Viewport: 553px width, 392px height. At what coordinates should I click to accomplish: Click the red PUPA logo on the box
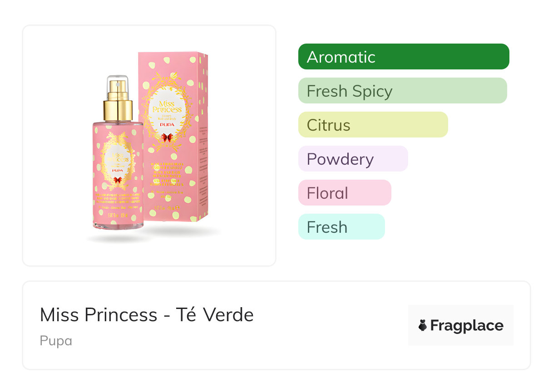(168, 125)
